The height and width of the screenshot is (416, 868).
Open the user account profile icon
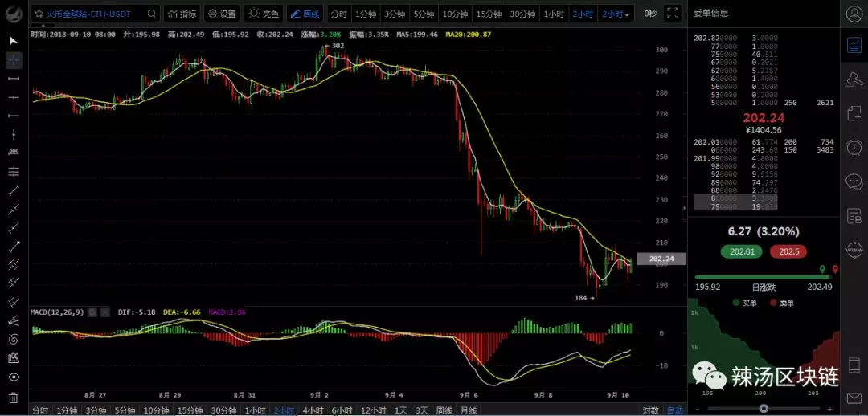click(854, 14)
